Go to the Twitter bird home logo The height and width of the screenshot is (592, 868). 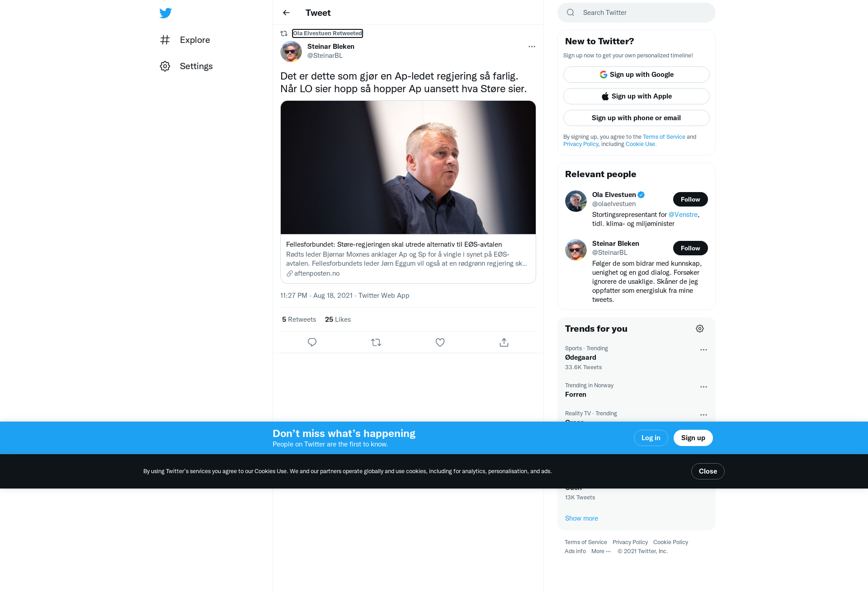[165, 13]
